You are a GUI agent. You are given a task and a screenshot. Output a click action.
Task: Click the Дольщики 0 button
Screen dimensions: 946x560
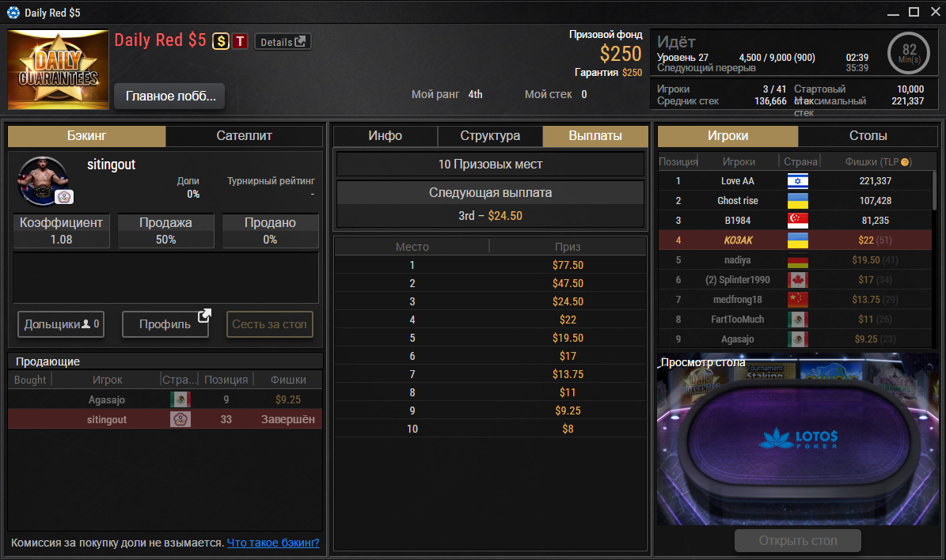[61, 324]
